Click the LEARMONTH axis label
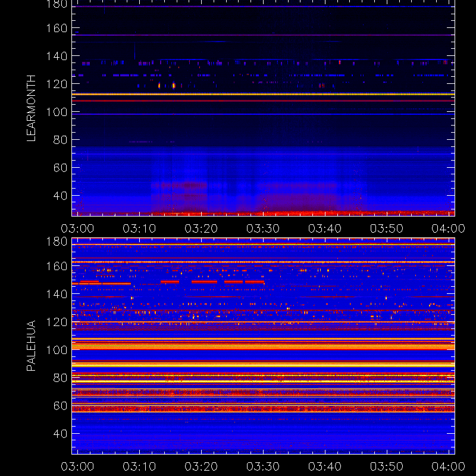Screen dimensions: 476x476 pos(31,108)
